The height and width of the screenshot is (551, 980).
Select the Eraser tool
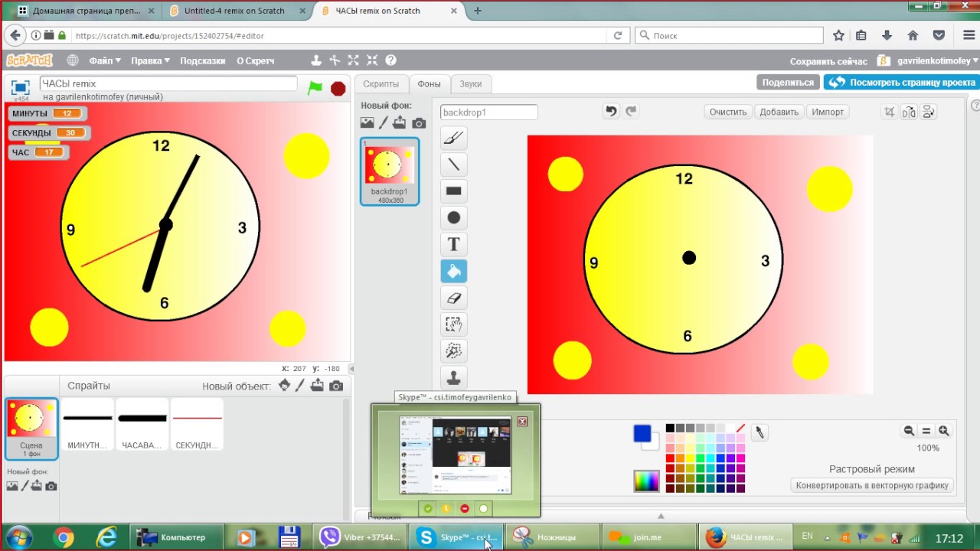pos(454,298)
